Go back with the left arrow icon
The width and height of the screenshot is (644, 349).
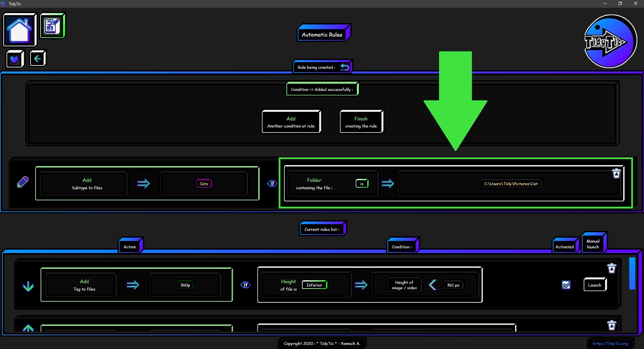(37, 59)
